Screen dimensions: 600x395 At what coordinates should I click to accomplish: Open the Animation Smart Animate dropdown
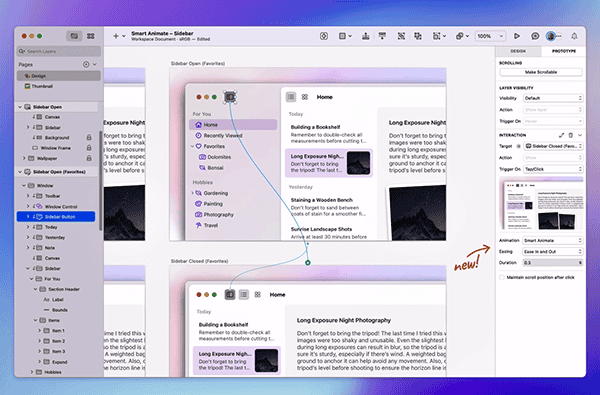coord(553,240)
